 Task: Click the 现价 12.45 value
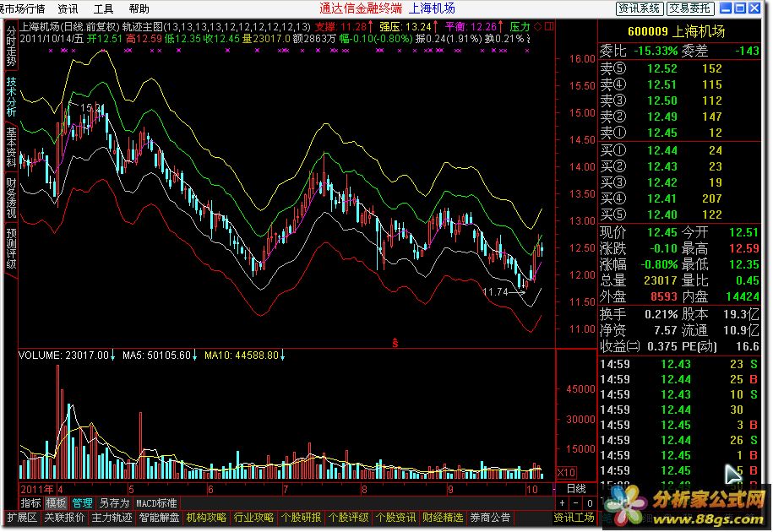(x=662, y=232)
